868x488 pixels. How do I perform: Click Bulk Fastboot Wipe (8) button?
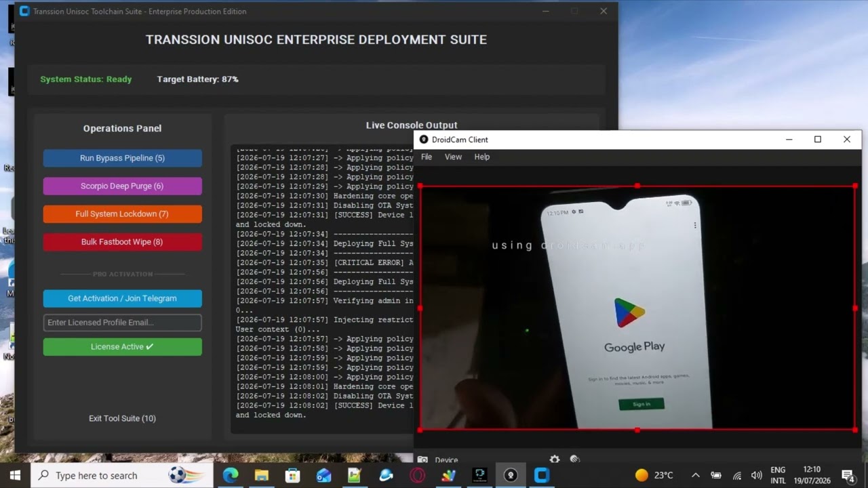click(122, 242)
